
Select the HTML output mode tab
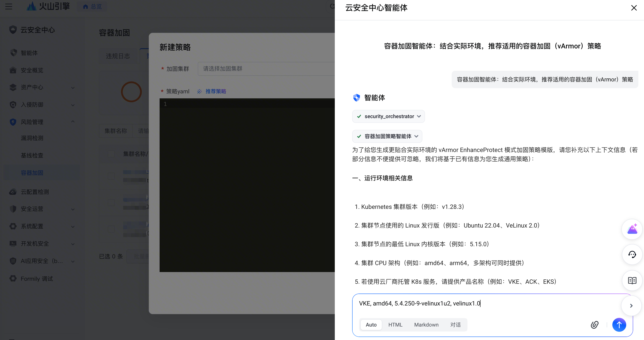(395, 325)
